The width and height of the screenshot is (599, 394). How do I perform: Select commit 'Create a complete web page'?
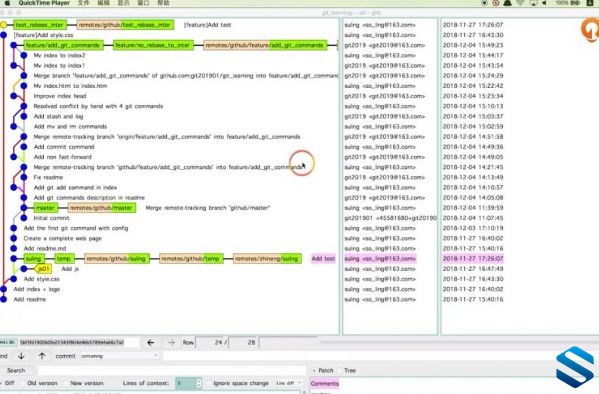(63, 238)
